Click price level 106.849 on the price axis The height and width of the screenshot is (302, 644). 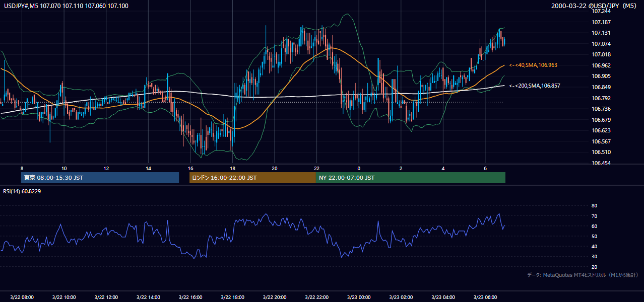click(601, 87)
